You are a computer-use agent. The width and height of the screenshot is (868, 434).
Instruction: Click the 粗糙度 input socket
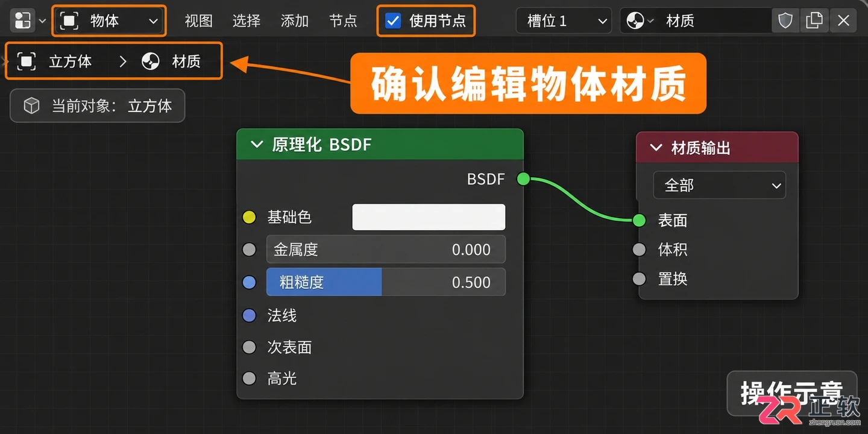pyautogui.click(x=249, y=282)
